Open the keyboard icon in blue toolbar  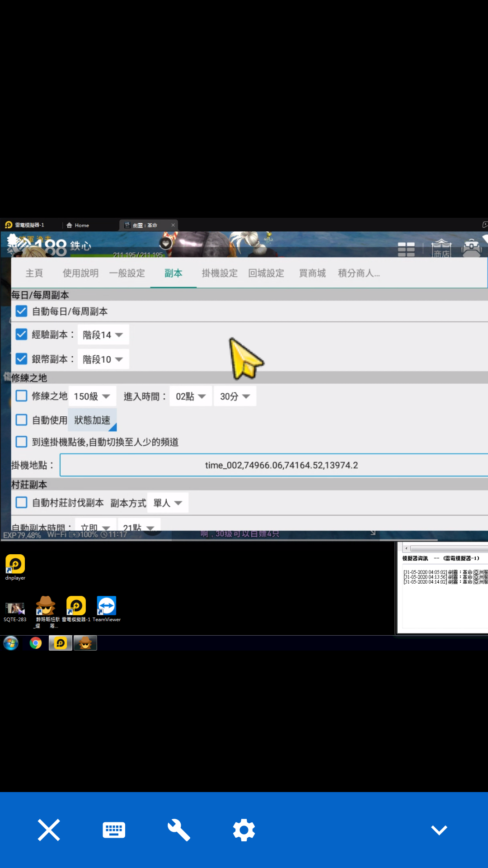114,830
